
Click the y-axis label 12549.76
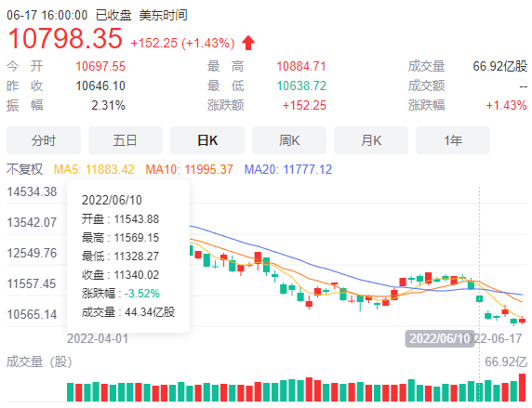32,253
